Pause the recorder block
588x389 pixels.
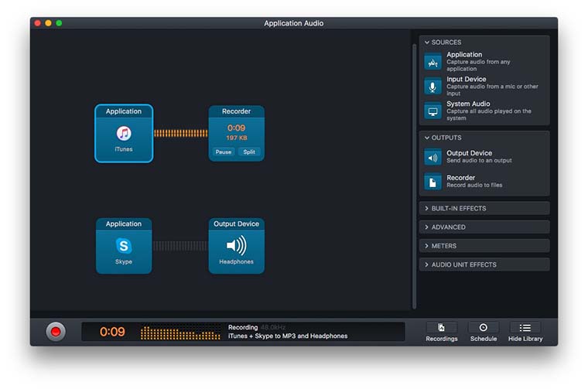click(224, 152)
